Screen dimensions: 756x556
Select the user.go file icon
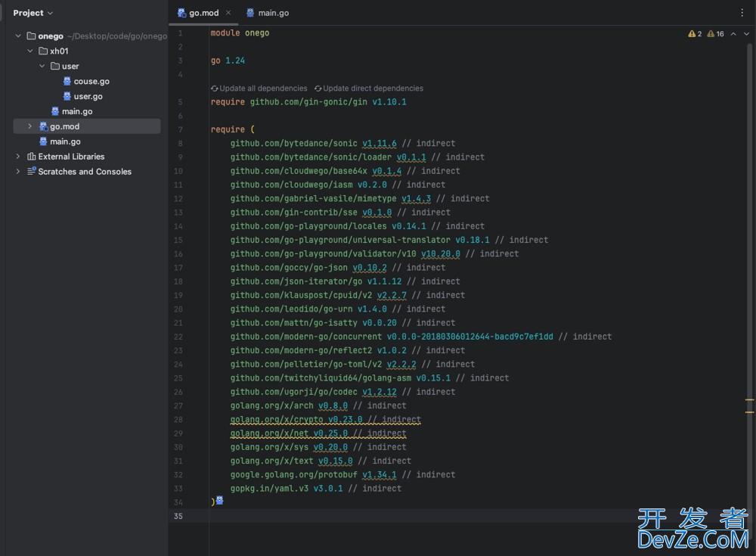coord(67,96)
